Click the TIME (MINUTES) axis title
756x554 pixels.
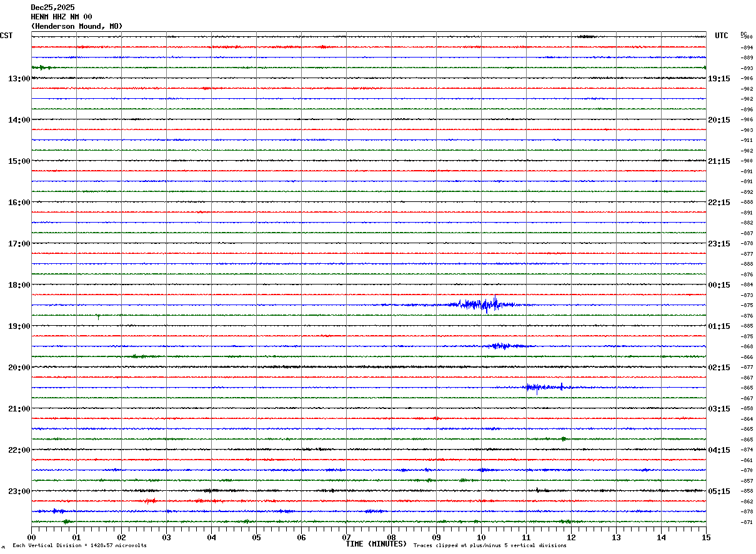click(376, 544)
